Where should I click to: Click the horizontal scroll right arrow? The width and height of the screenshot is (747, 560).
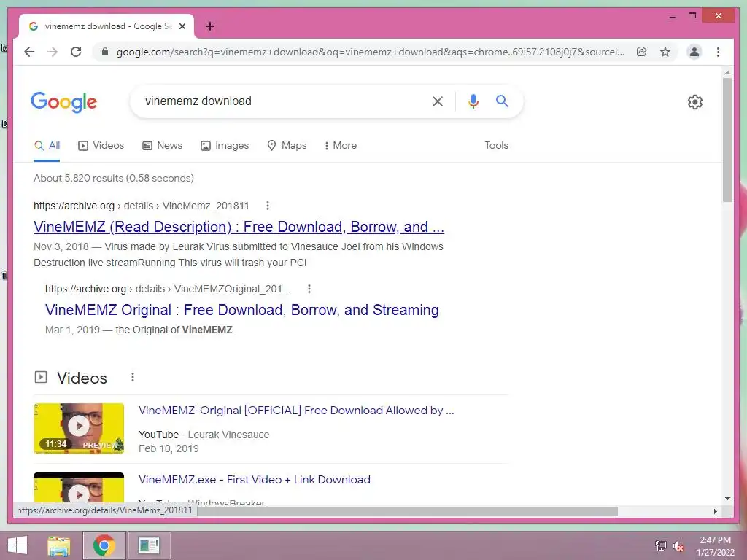coord(716,511)
